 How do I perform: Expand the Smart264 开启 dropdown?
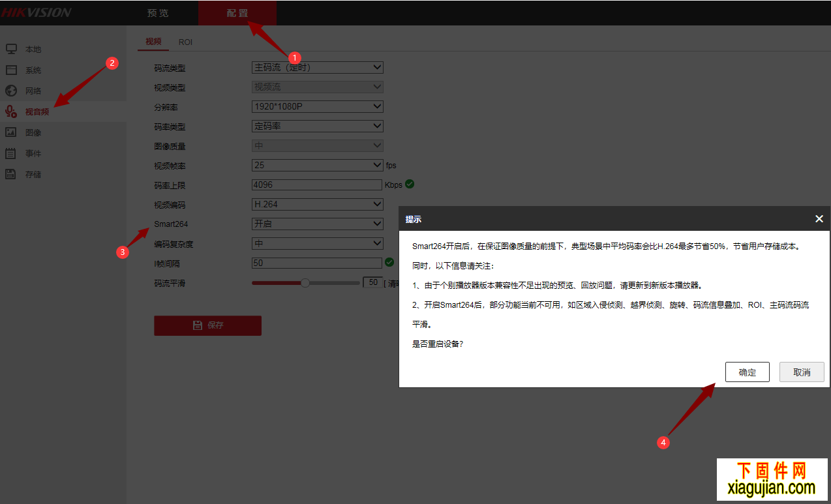(318, 224)
